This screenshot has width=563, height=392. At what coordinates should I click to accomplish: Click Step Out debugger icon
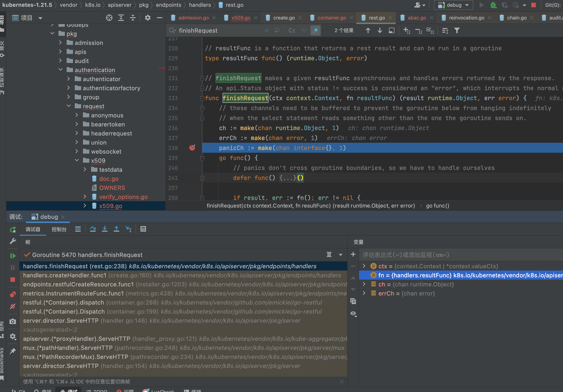116,229
